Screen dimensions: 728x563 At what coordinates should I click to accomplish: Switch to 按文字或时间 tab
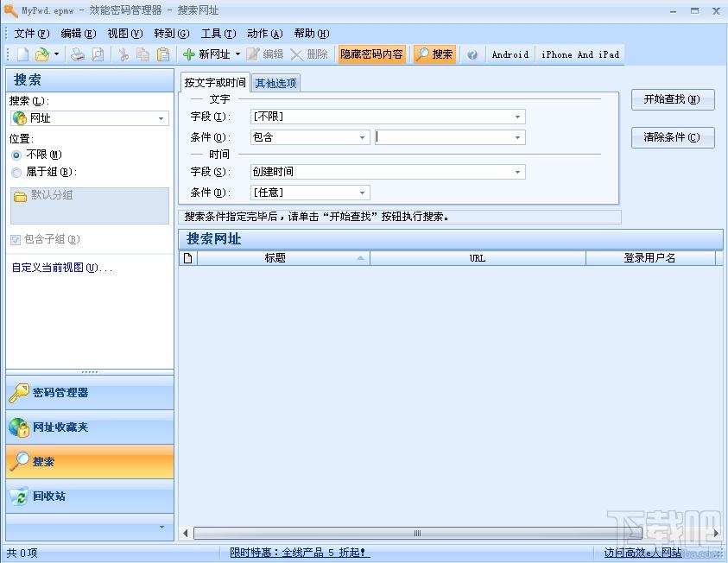point(215,83)
